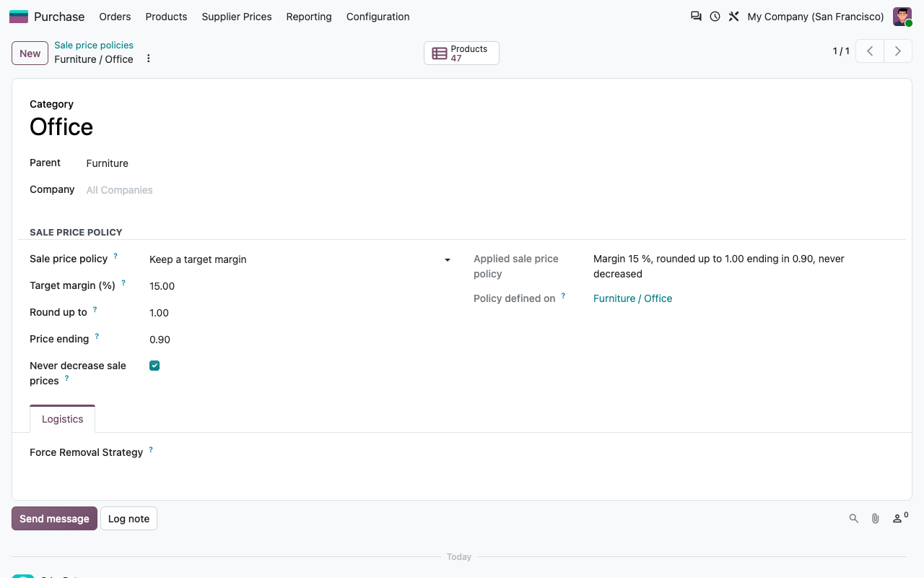Search messages using the magnifier icon

(x=854, y=518)
